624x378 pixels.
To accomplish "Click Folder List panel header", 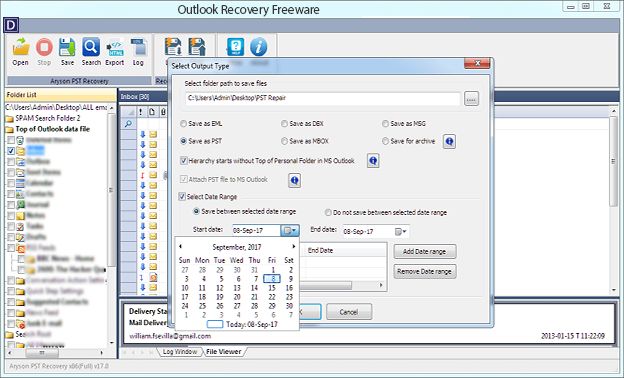I will (x=60, y=95).
